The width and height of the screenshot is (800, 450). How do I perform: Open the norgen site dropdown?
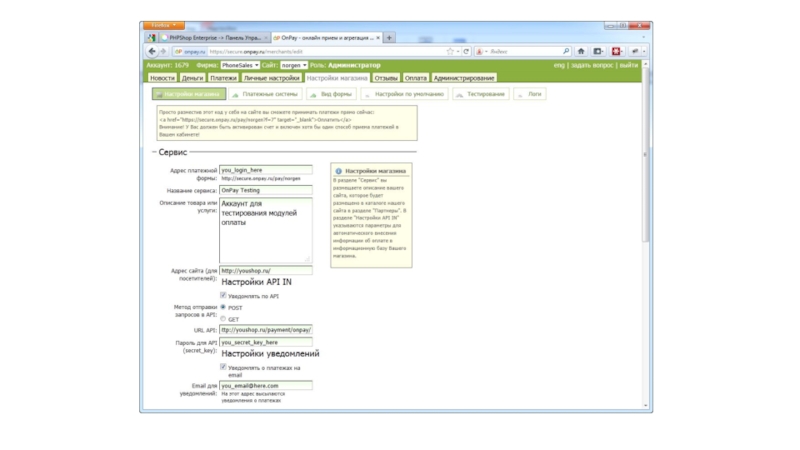coord(294,65)
